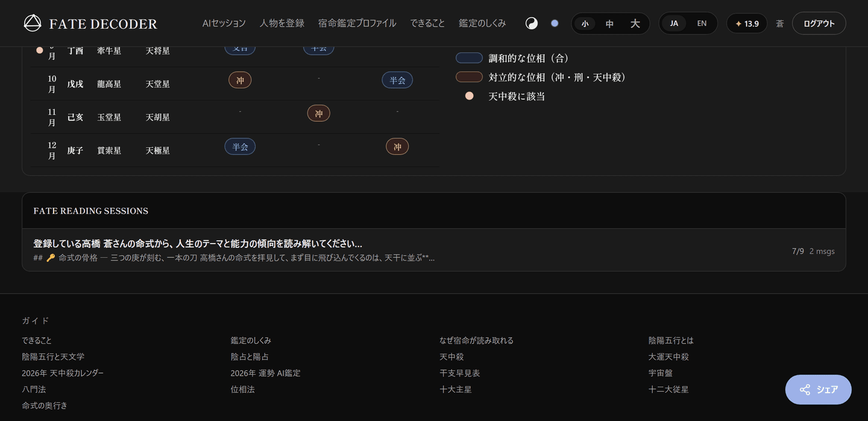Click the Fate Decoder triangle logo icon

(33, 24)
